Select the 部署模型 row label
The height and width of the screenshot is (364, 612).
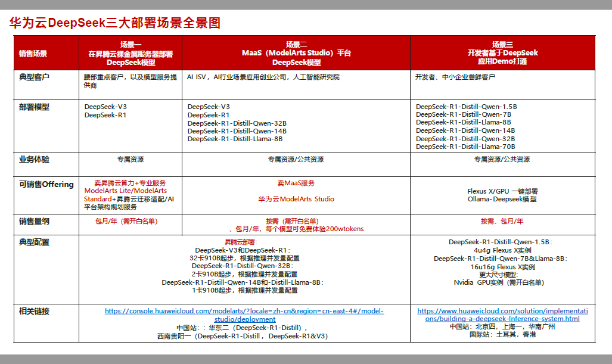[34, 107]
